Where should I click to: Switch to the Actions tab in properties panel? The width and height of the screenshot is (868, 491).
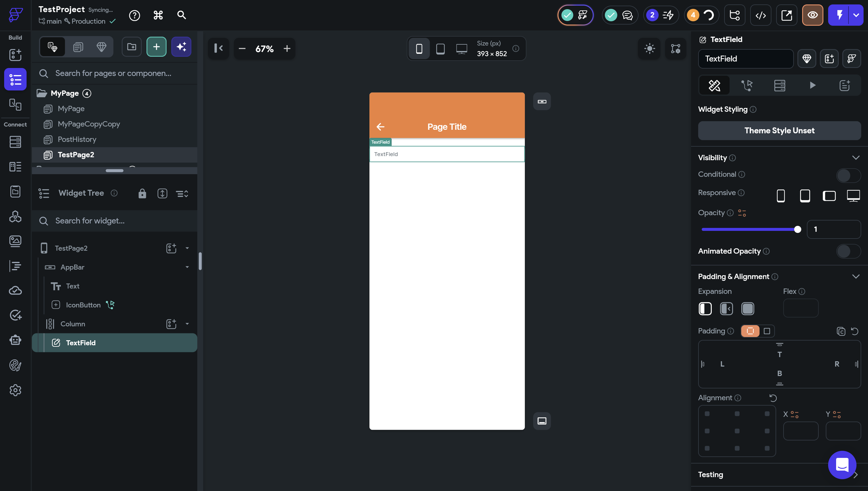point(747,85)
